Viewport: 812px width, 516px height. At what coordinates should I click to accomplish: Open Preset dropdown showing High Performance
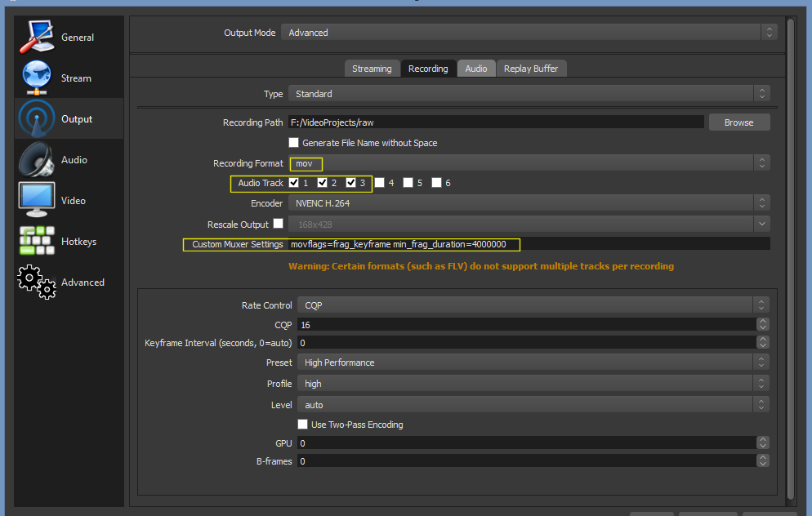[533, 363]
